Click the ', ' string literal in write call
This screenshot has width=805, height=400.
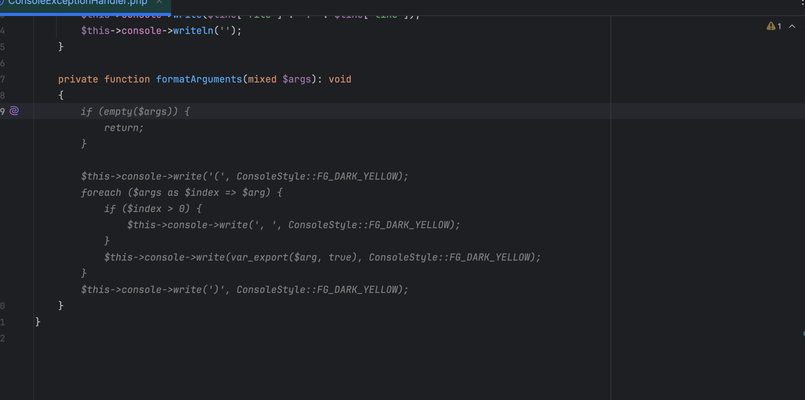pos(265,225)
